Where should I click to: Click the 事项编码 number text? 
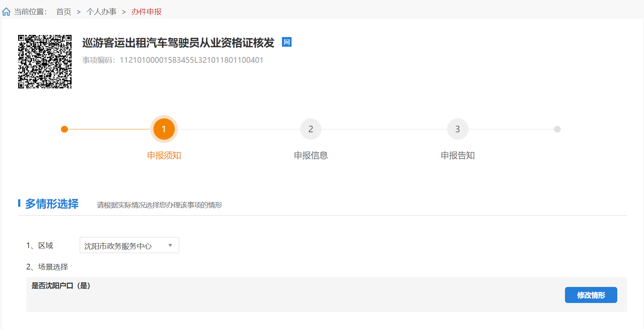(191, 60)
